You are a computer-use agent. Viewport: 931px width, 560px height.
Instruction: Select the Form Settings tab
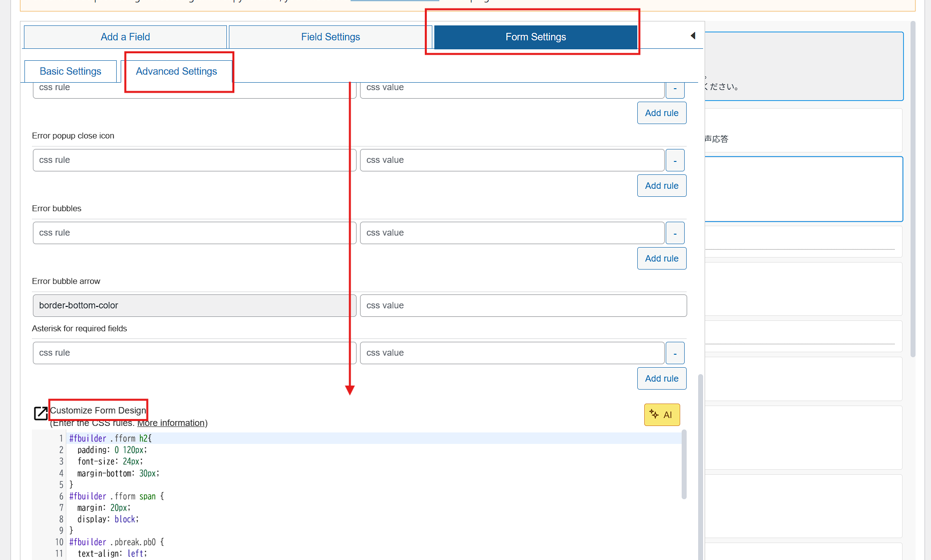coord(536,37)
